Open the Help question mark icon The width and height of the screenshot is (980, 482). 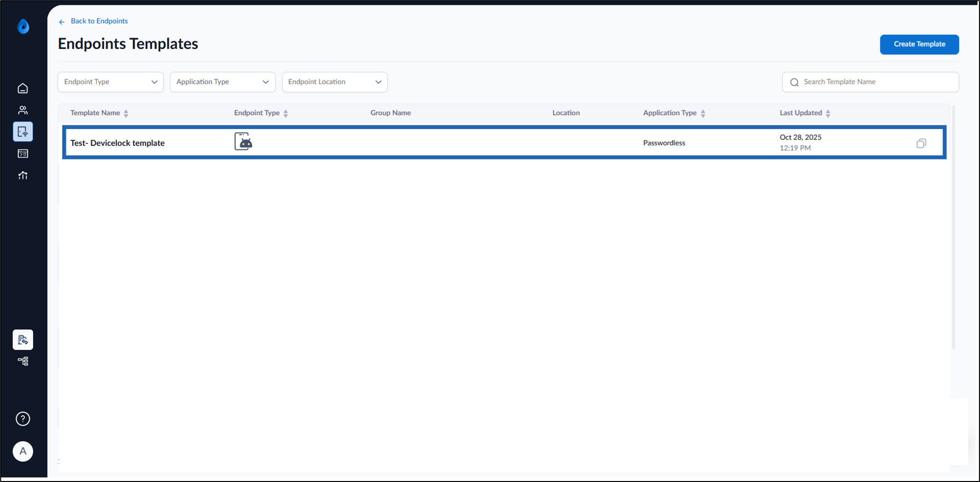23,419
